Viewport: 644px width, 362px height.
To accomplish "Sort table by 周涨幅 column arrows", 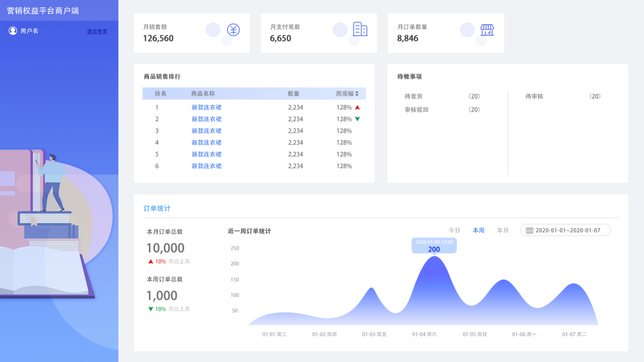I will pos(357,94).
